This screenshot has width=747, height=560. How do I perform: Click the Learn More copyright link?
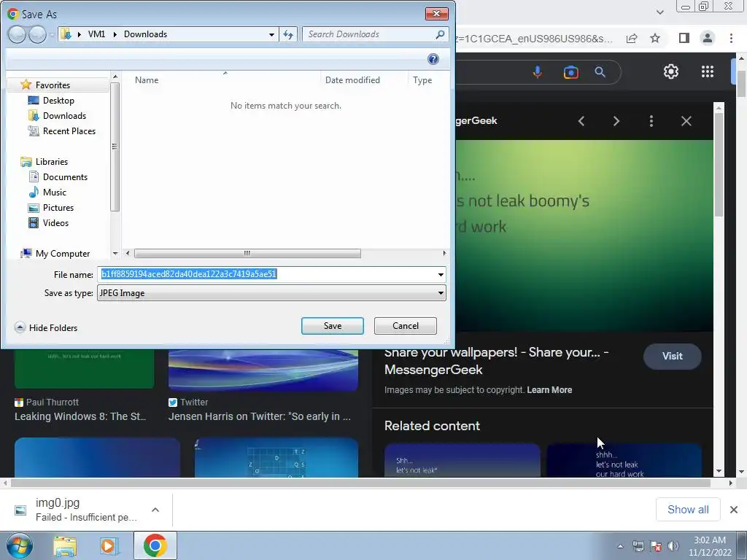click(x=549, y=390)
